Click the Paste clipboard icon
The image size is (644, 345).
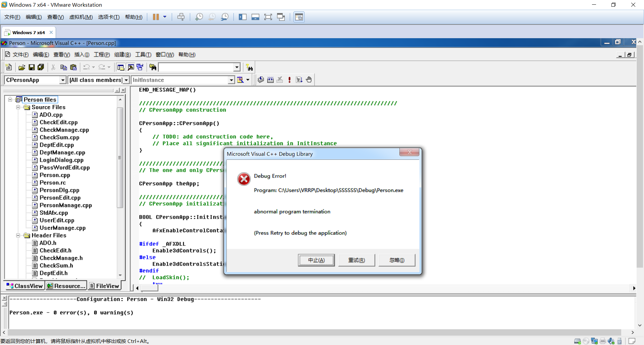tap(73, 67)
